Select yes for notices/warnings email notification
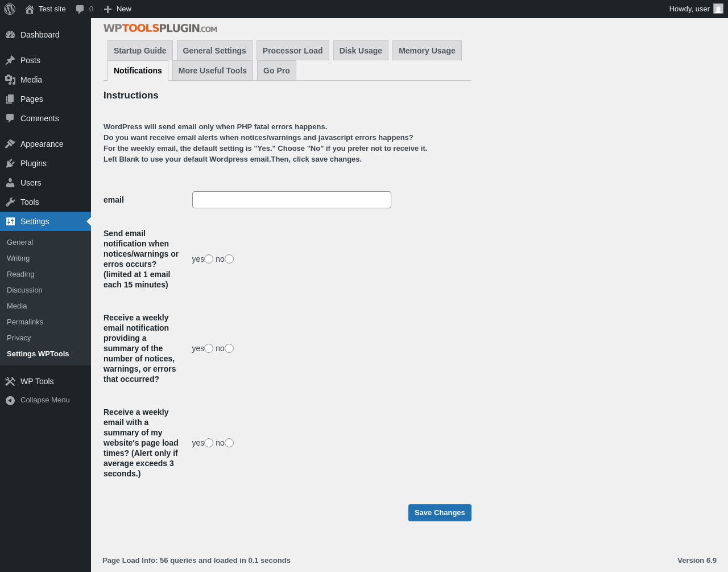This screenshot has width=728, height=572. click(209, 259)
